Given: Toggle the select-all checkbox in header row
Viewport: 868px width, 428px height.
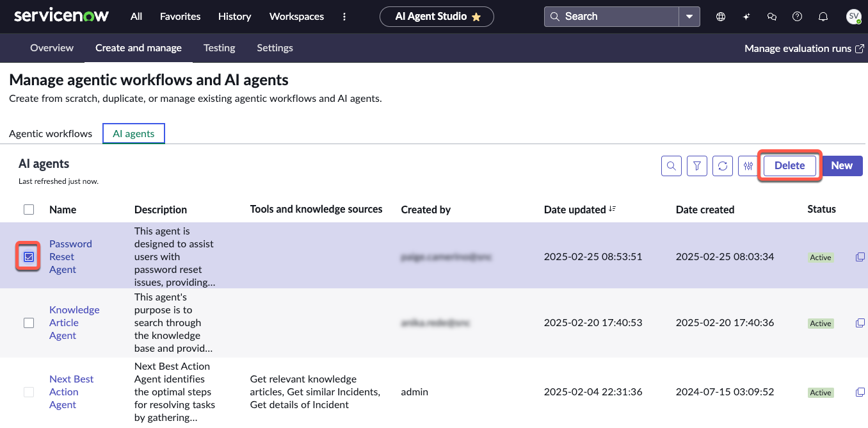Looking at the screenshot, I should [x=29, y=210].
